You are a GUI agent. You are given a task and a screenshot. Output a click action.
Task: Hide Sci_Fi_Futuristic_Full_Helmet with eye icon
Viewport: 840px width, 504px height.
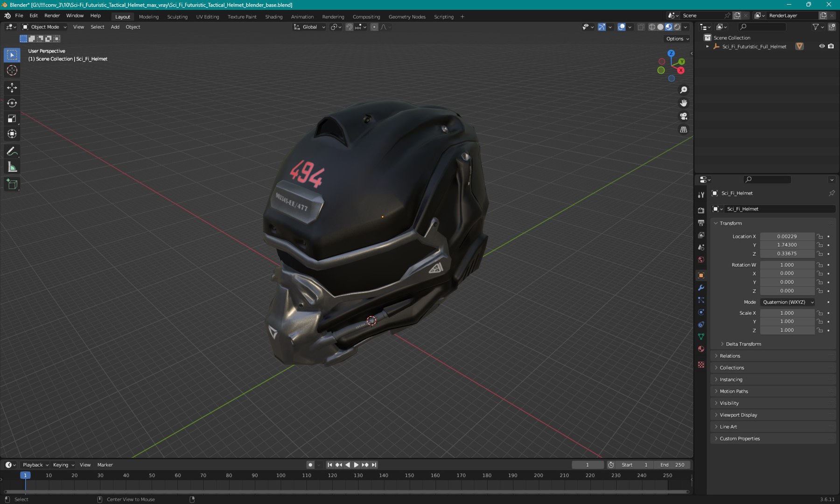pyautogui.click(x=822, y=46)
